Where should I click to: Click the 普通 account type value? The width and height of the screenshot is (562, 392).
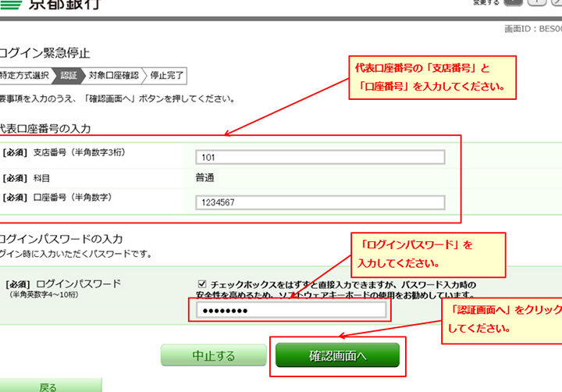coord(205,178)
